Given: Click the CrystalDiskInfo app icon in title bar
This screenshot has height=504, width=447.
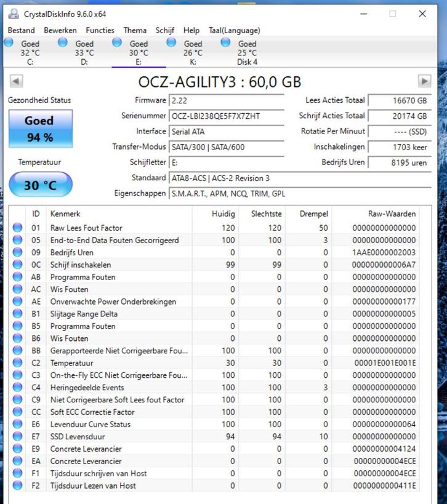Looking at the screenshot, I should pos(14,14).
